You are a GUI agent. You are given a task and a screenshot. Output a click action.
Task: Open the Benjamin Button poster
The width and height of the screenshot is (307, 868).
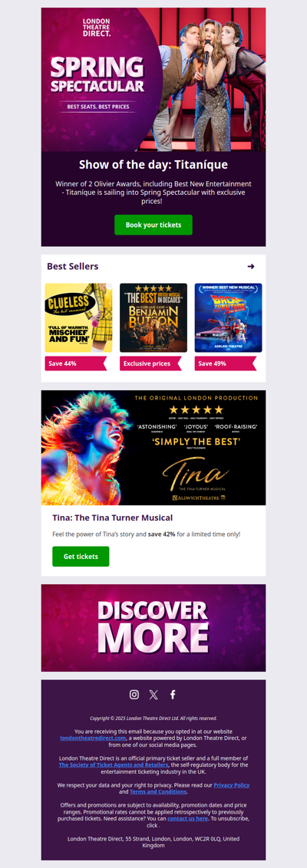(153, 317)
